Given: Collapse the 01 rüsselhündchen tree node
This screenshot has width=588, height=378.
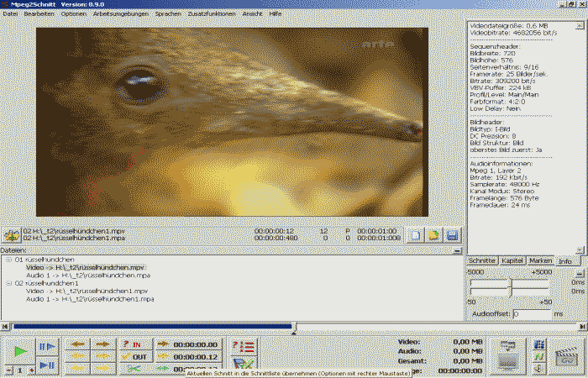Looking at the screenshot, I should pos(8,260).
